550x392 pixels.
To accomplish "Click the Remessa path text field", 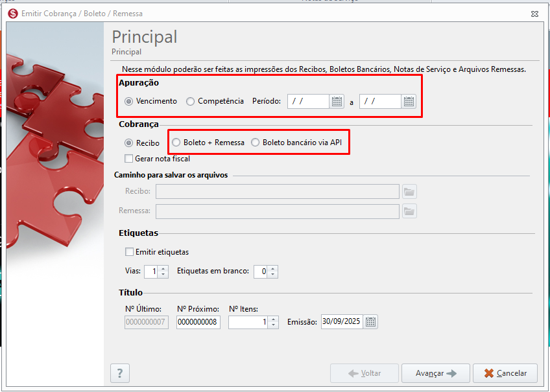I will click(x=278, y=211).
